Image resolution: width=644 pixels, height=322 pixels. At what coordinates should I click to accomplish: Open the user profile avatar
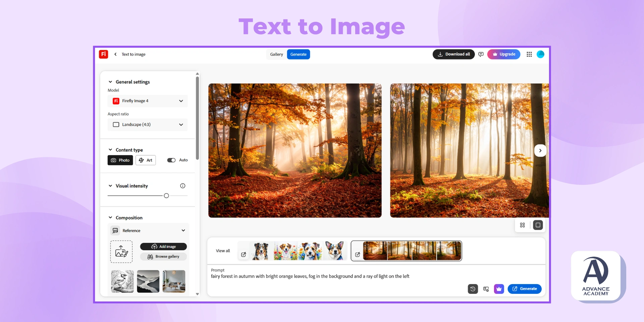coord(540,54)
